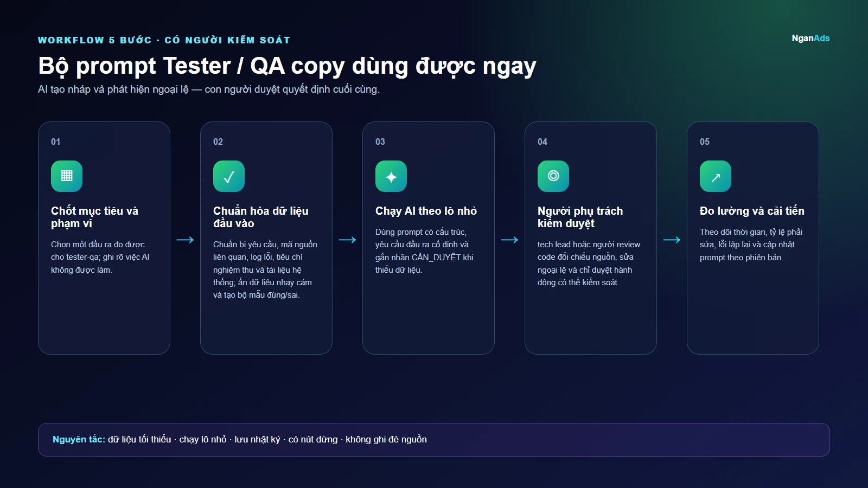
Task: Click the description starting 'Theo dõi thời gian, tỷ lệ phải sửa'
Action: 751,245
